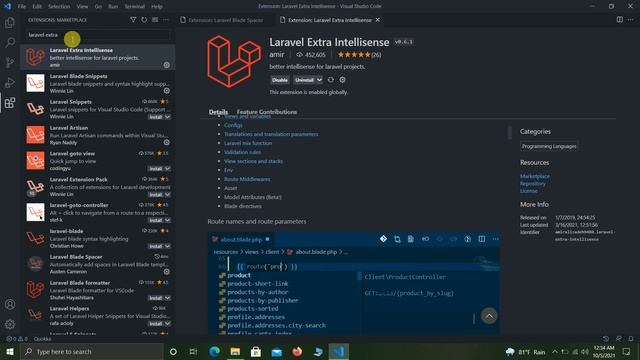The width and height of the screenshot is (640, 360).
Task: Click the five-star rating of the extension
Action: pos(354,55)
